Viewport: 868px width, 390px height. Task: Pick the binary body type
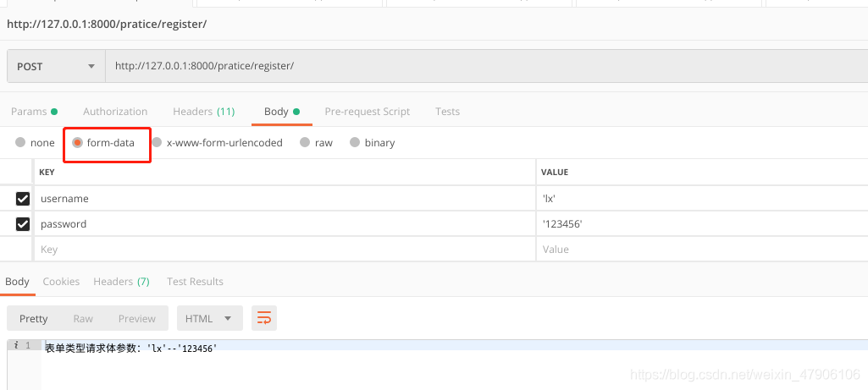(x=355, y=143)
